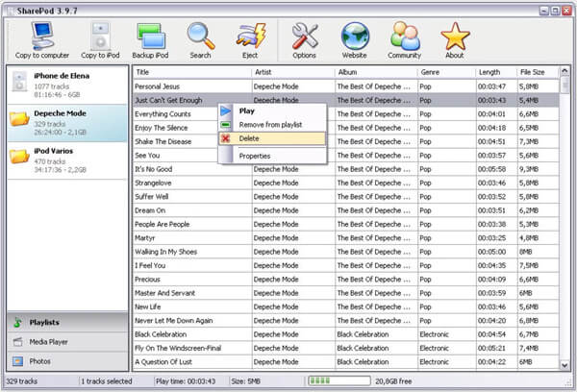Click the Copy to computer toolbar icon

42,40
